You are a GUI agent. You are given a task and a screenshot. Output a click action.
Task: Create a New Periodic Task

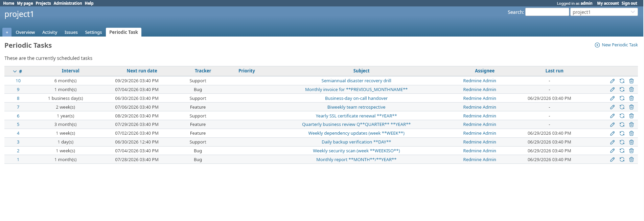[616, 45]
